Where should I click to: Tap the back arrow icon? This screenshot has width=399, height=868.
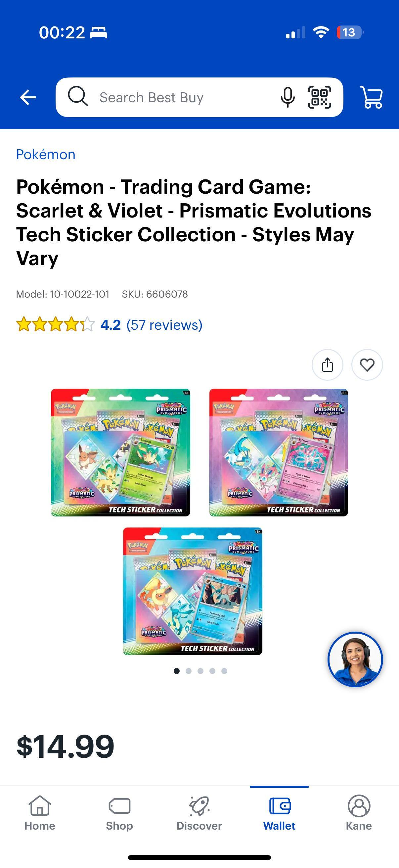click(28, 97)
